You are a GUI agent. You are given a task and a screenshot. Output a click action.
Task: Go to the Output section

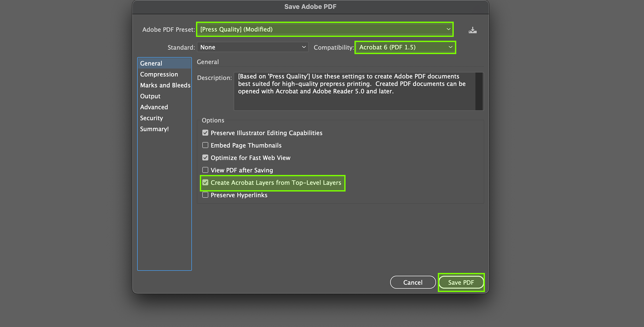[x=150, y=96]
